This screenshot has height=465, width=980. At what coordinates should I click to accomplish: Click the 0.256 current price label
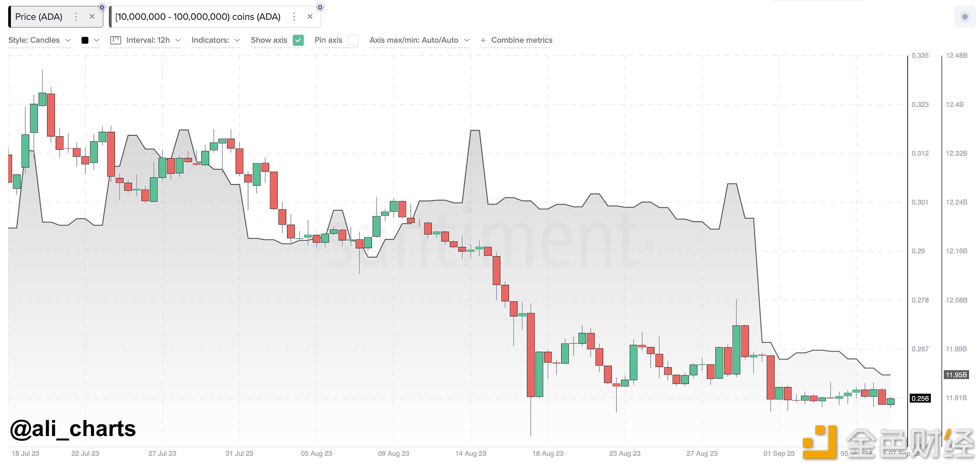920,398
